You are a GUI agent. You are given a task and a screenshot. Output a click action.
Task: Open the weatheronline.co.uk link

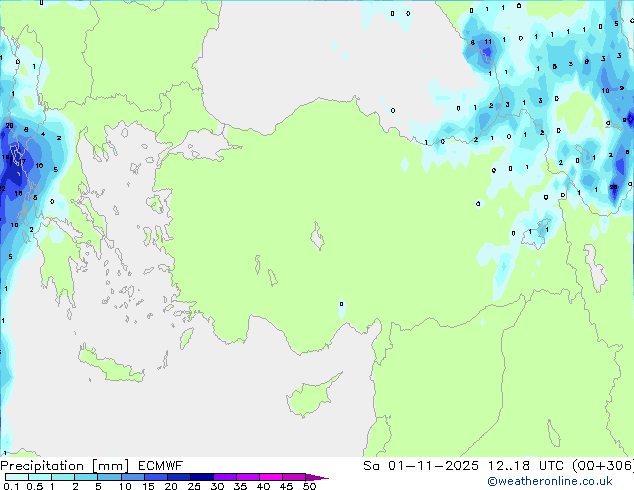click(x=550, y=481)
